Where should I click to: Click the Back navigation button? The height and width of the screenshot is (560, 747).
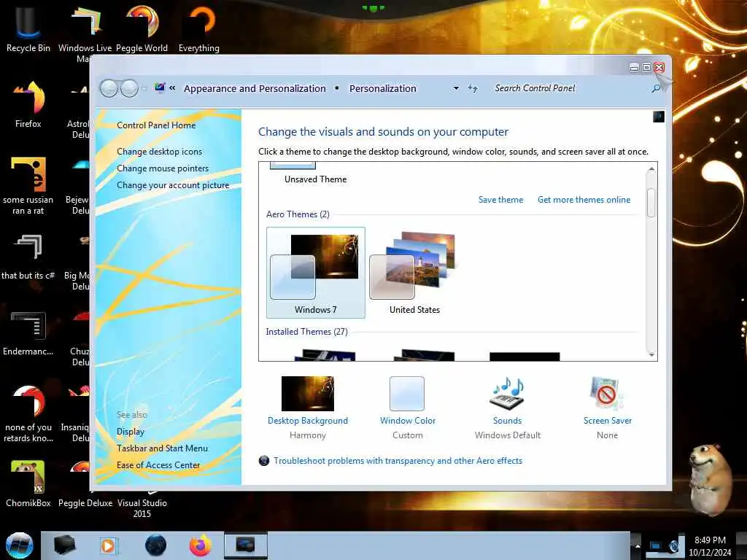(109, 88)
